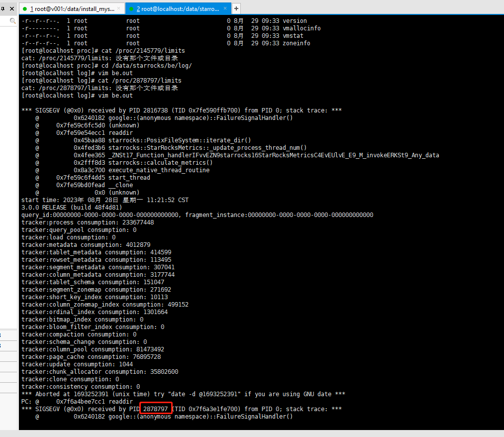
Task: Click 'tracker:update consumption: 1044' line
Action: tap(77, 364)
